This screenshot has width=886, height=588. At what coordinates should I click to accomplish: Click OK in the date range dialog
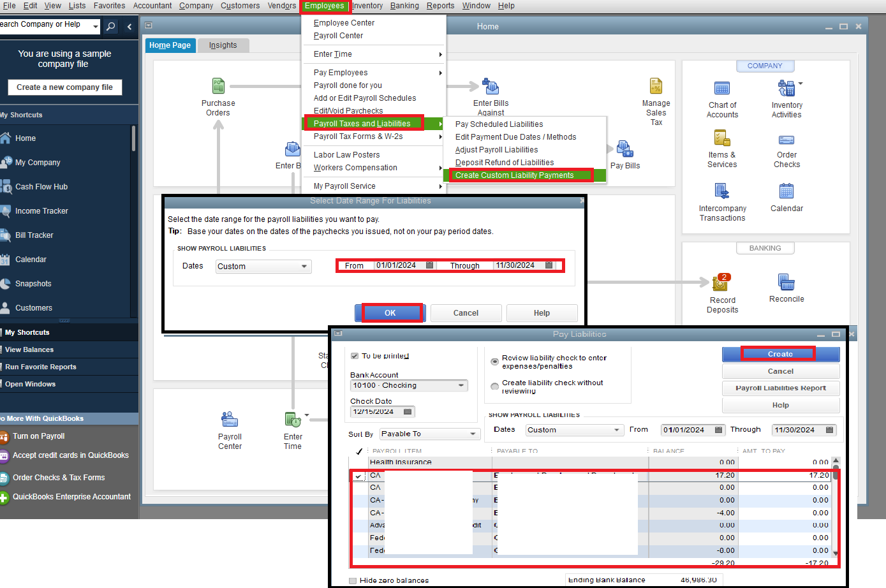(390, 313)
